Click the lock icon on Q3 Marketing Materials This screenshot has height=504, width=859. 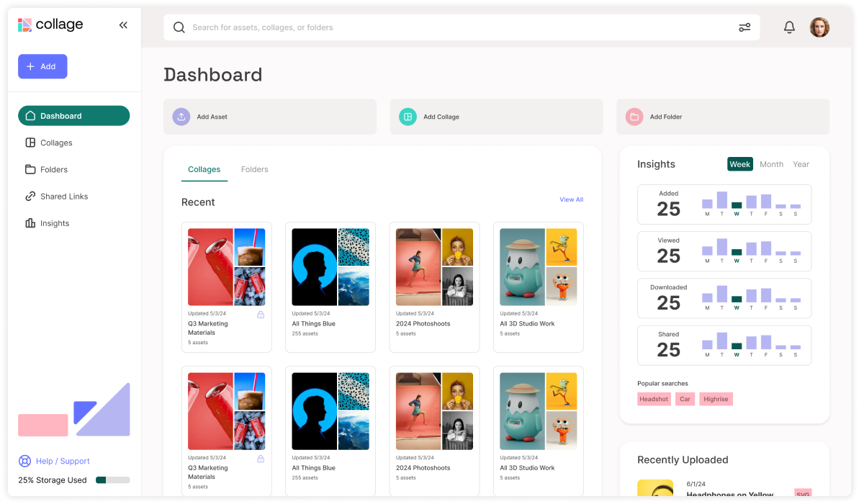pos(260,313)
